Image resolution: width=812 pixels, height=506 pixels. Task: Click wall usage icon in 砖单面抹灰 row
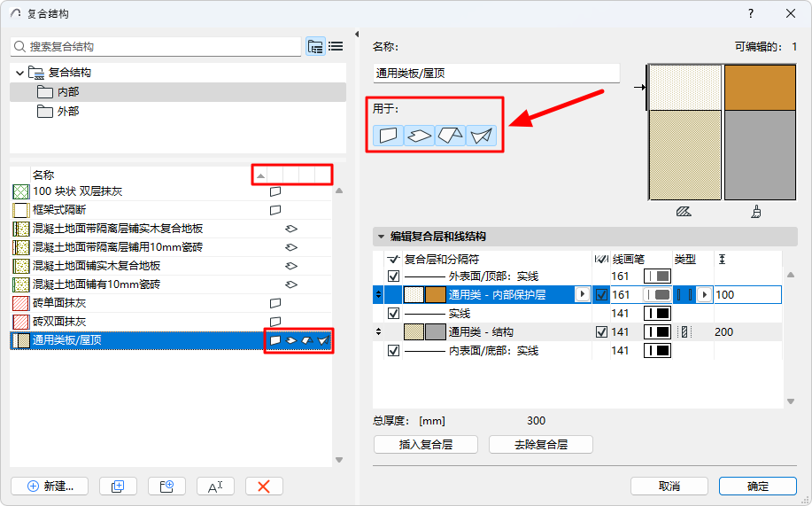(x=275, y=303)
